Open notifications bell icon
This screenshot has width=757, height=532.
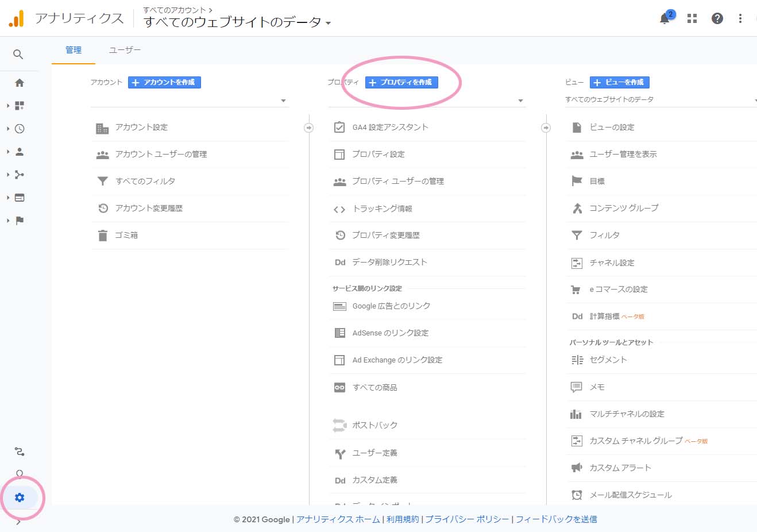(665, 19)
